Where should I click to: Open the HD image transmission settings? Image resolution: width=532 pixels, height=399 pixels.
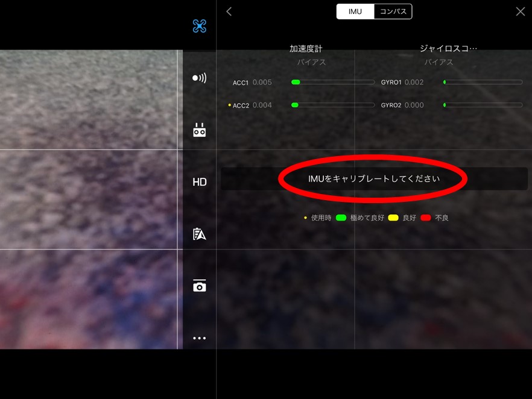pos(200,182)
